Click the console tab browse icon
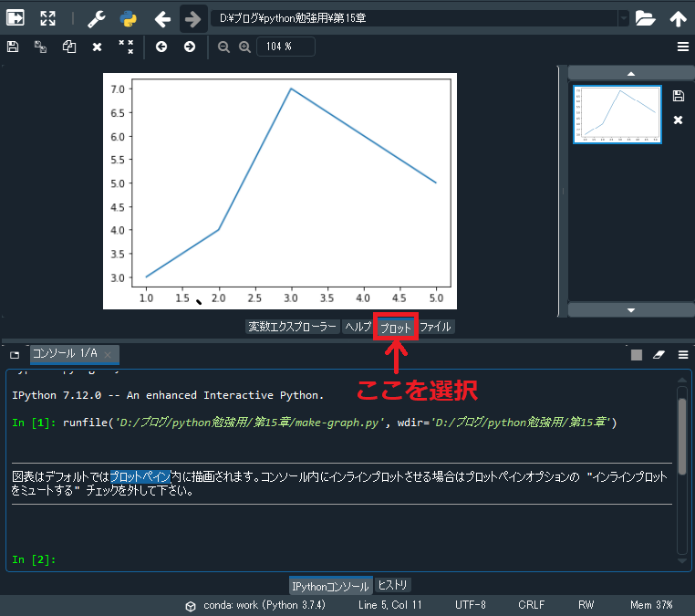This screenshot has width=695, height=616. click(x=15, y=355)
